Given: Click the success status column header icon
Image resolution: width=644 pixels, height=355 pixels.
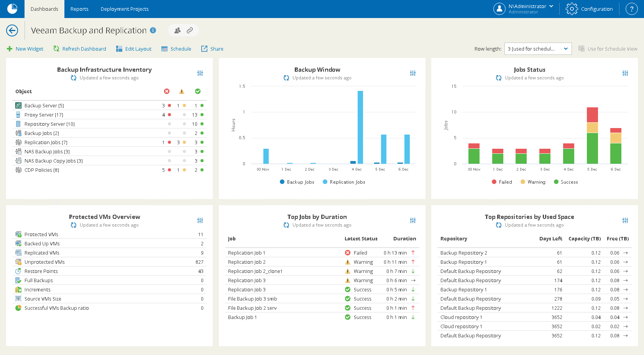Looking at the screenshot, I should (x=198, y=91).
